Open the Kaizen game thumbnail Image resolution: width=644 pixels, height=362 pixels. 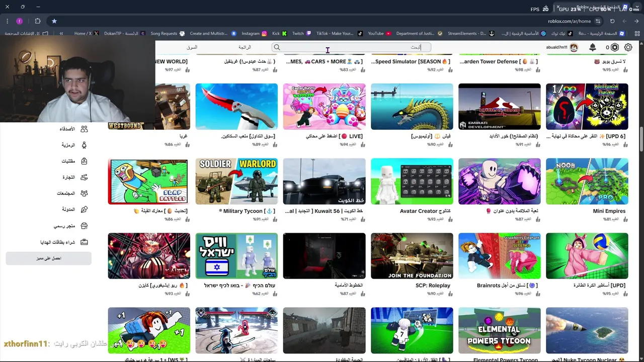[x=149, y=256]
